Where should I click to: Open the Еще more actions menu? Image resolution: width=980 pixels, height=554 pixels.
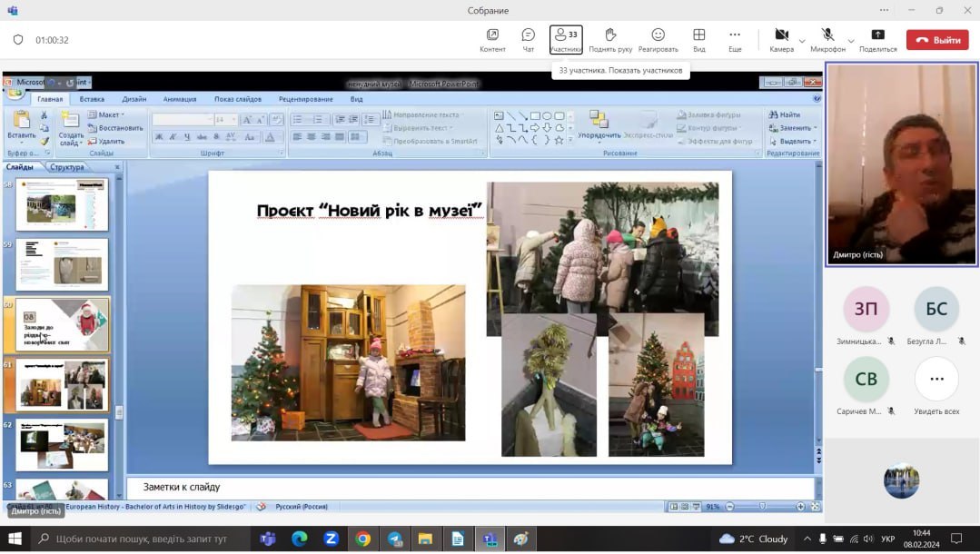(x=735, y=39)
